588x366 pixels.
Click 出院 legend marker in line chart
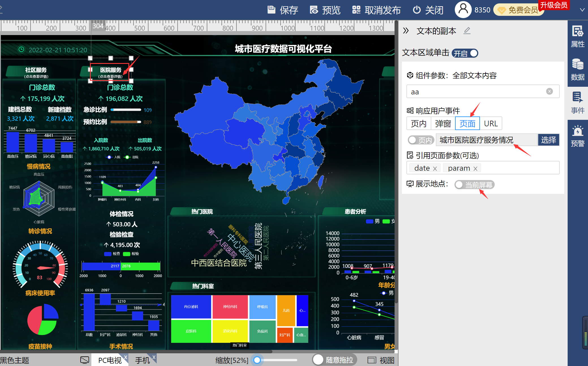tap(127, 157)
